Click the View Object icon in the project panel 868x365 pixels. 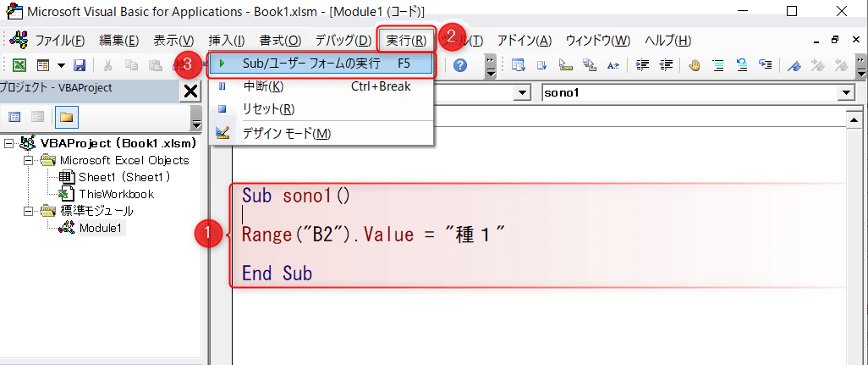pyautogui.click(x=37, y=117)
